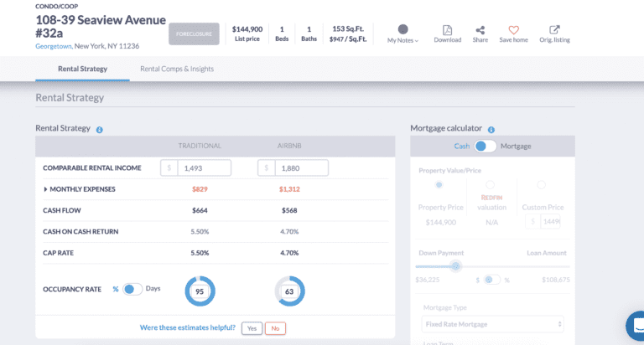
Task: Click the Share icon
Action: (480, 30)
